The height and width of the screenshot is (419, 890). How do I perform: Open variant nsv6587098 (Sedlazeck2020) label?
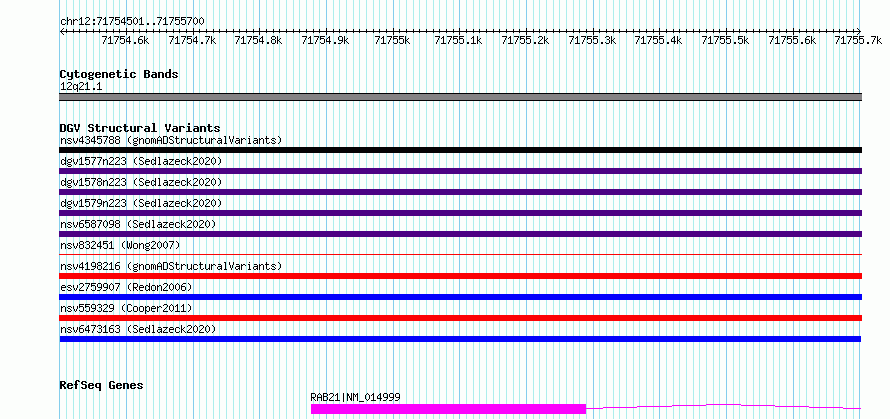coord(138,224)
